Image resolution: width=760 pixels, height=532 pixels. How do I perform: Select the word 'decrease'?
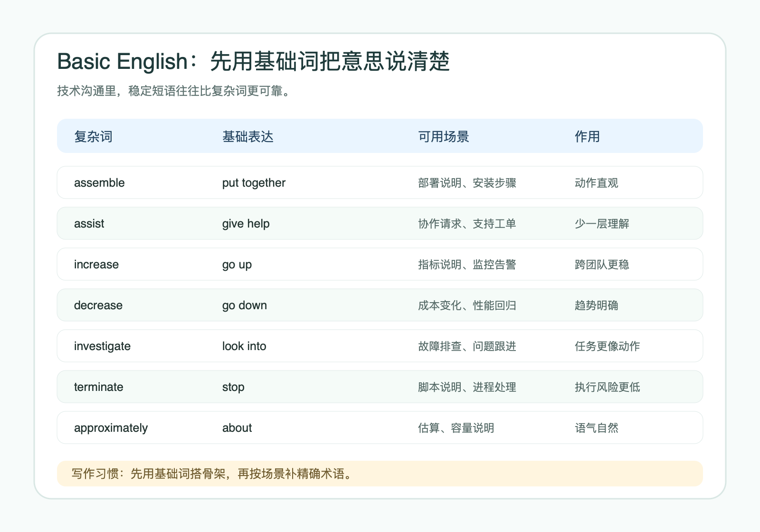[98, 305]
